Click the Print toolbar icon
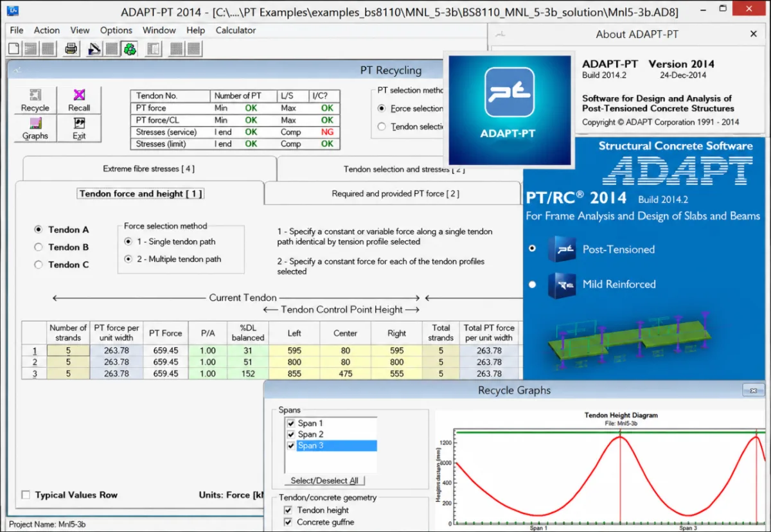This screenshot has width=771, height=532. (71, 48)
